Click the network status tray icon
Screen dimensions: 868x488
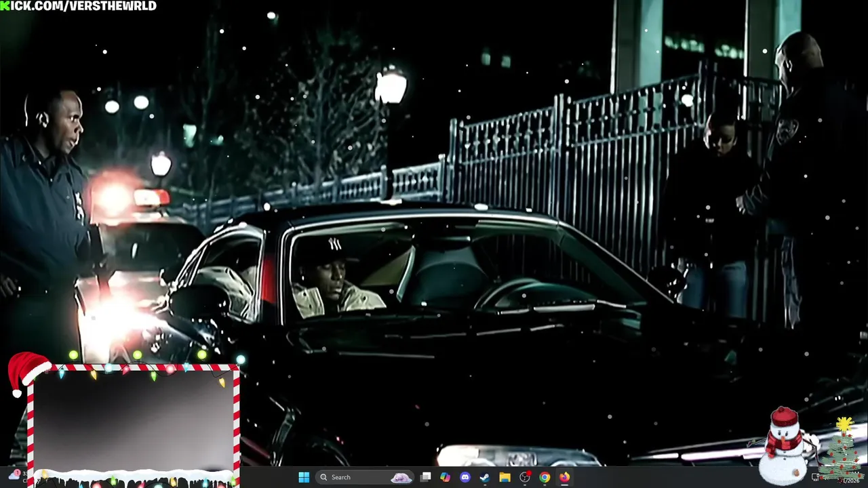pyautogui.click(x=816, y=477)
